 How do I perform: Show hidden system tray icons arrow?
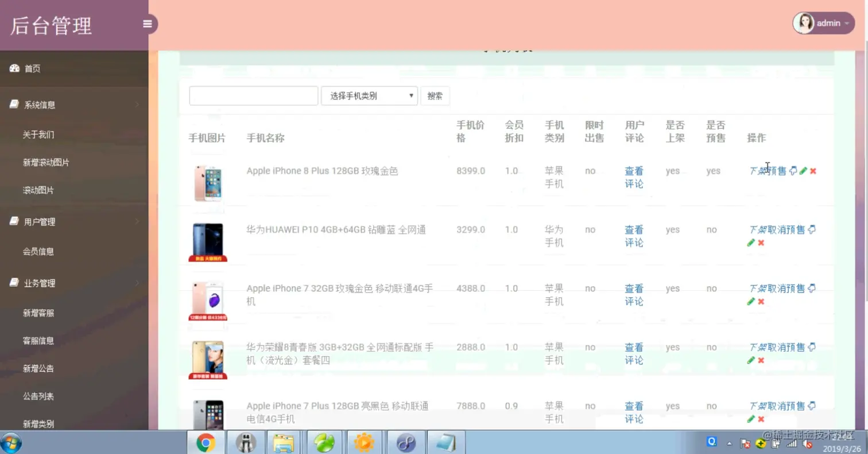[730, 444]
